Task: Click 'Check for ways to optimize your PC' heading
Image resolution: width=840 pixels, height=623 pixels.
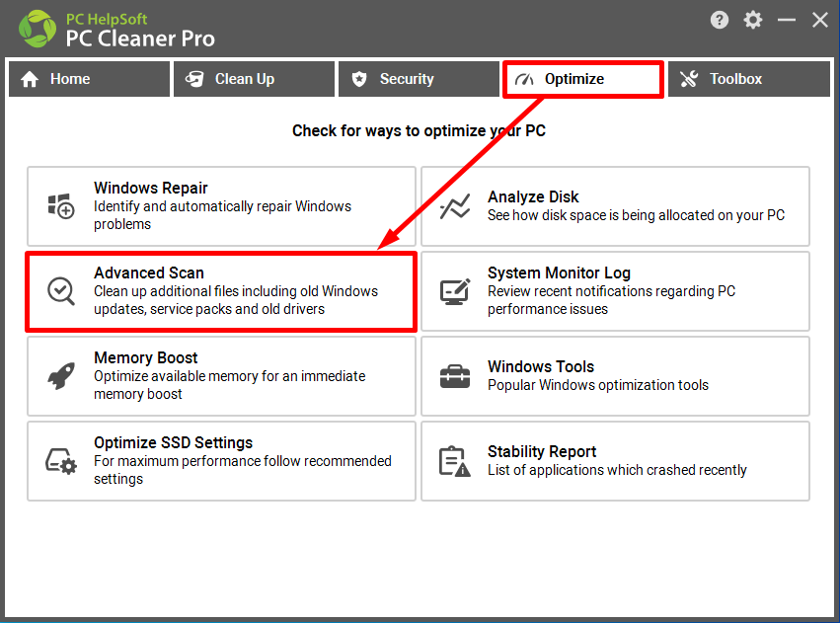Action: (419, 130)
